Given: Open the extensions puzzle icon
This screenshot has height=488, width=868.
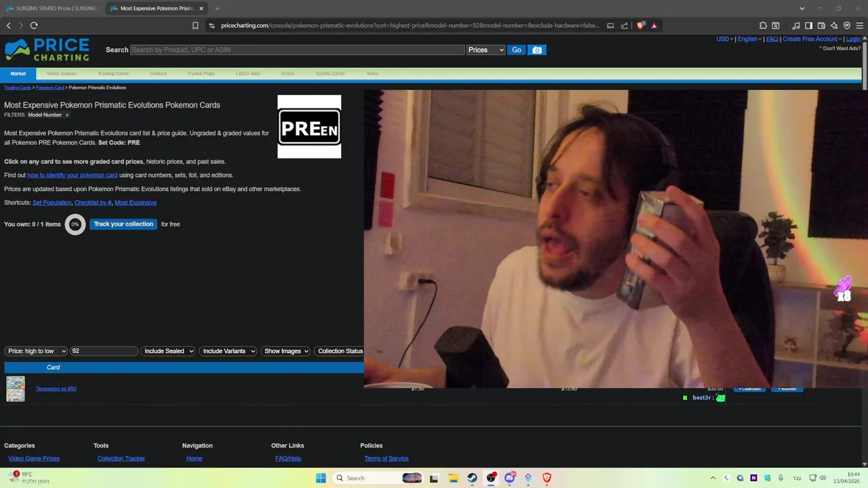Looking at the screenshot, I should [763, 26].
